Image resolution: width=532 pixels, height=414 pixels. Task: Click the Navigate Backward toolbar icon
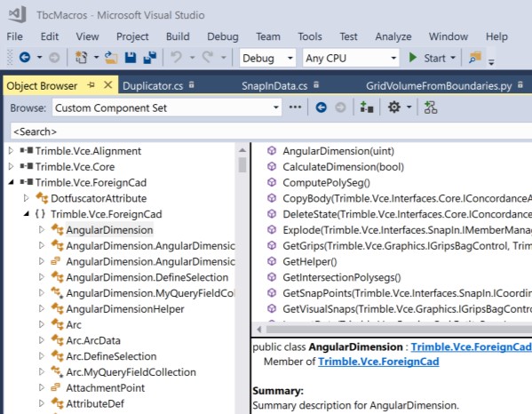[x=25, y=58]
